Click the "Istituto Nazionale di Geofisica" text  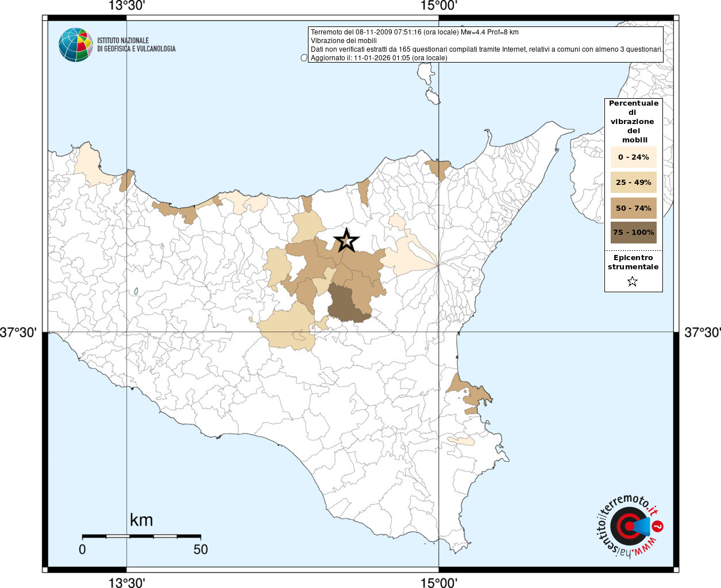click(136, 45)
